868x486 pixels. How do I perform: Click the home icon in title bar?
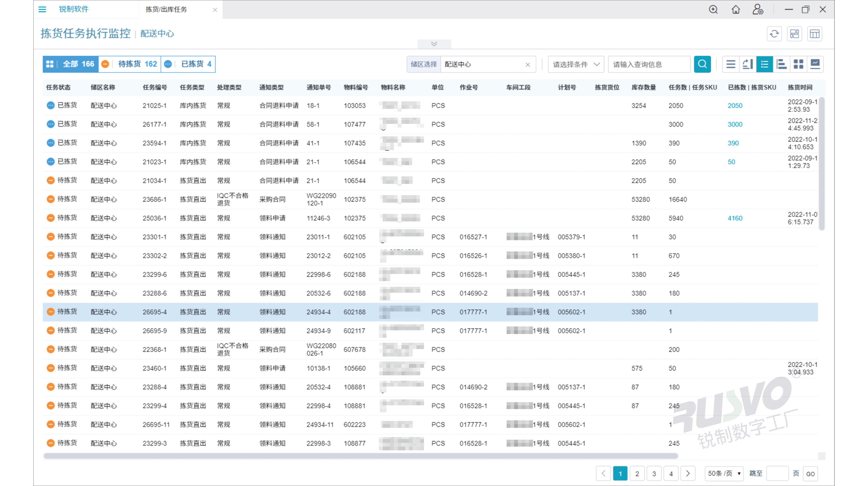click(x=736, y=9)
